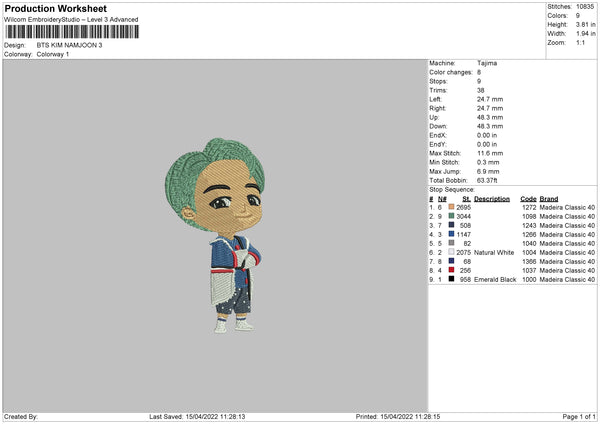Click the blue swatch beside 1147 stitches
Viewport: 600px width, 424px height.
451,234
